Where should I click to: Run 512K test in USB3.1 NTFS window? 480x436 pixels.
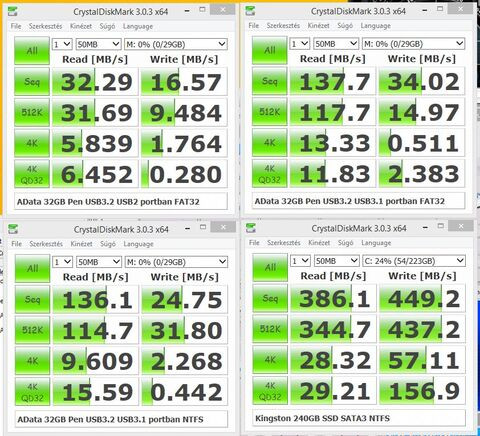click(32, 330)
